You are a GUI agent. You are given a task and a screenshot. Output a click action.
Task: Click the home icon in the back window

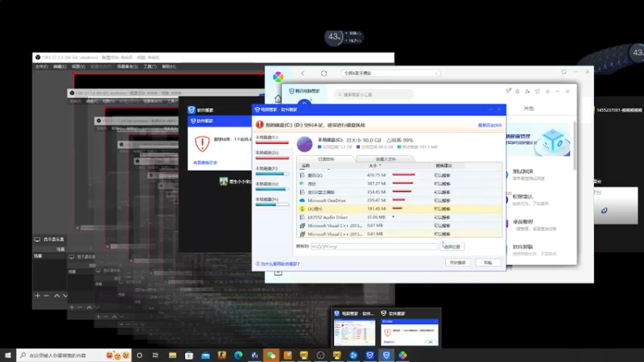pyautogui.click(x=278, y=98)
